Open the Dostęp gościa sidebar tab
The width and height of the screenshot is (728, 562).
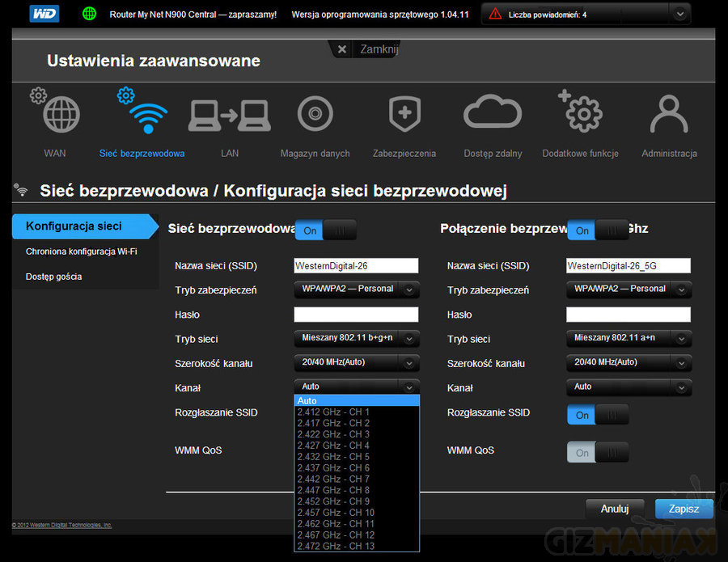pyautogui.click(x=53, y=277)
